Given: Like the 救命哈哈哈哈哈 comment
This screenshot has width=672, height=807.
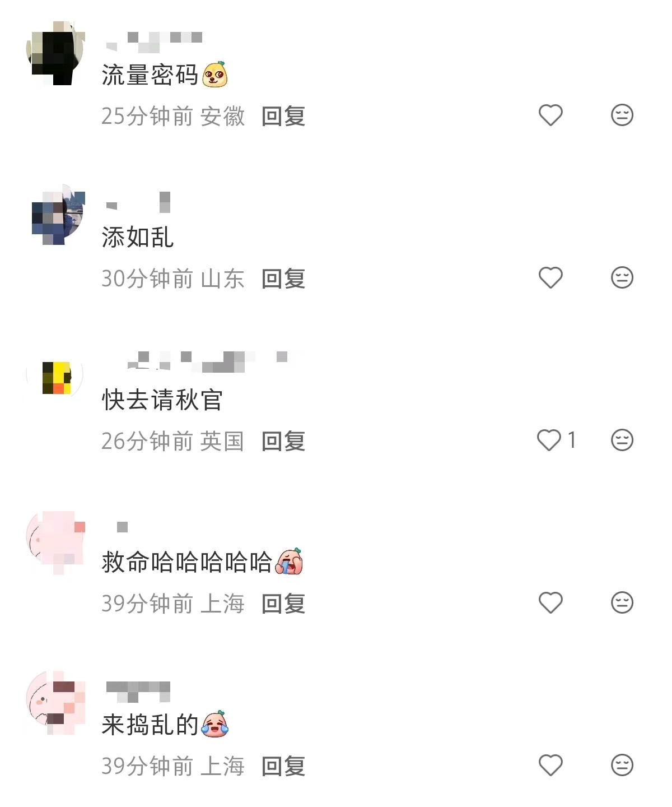Looking at the screenshot, I should click(x=550, y=603).
